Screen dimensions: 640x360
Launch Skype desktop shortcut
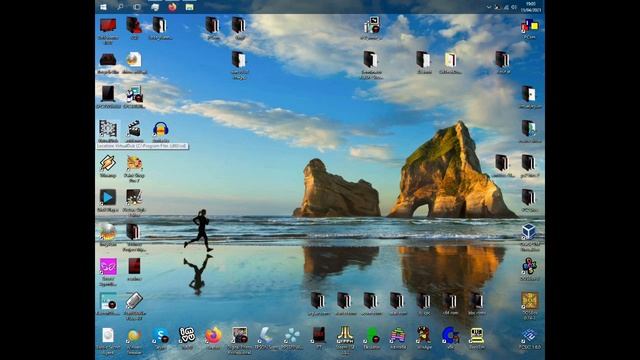(160, 336)
